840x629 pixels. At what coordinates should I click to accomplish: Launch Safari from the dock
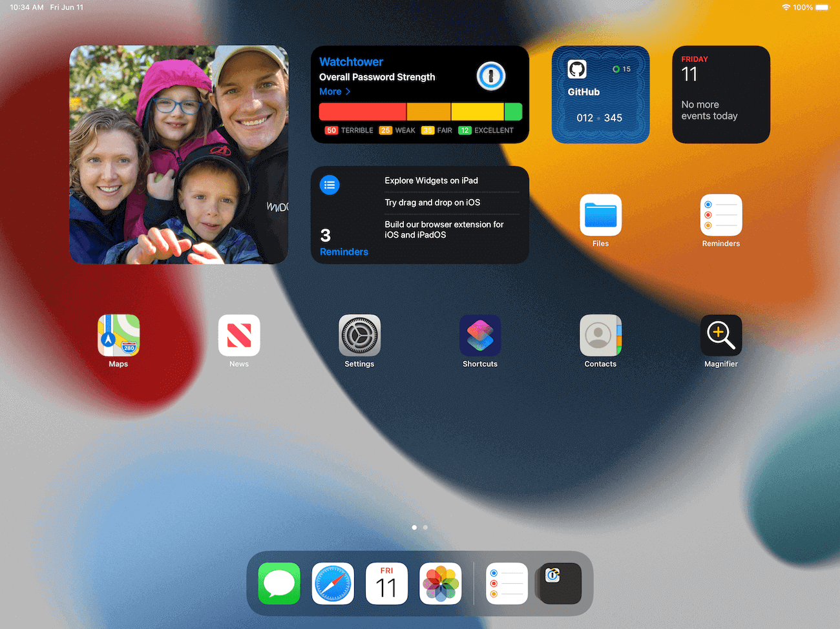(333, 583)
